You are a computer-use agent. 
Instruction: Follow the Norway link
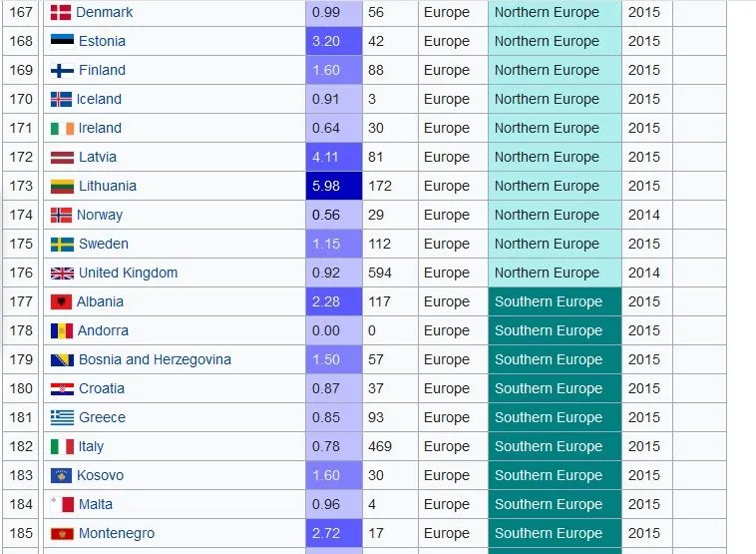[x=100, y=216]
